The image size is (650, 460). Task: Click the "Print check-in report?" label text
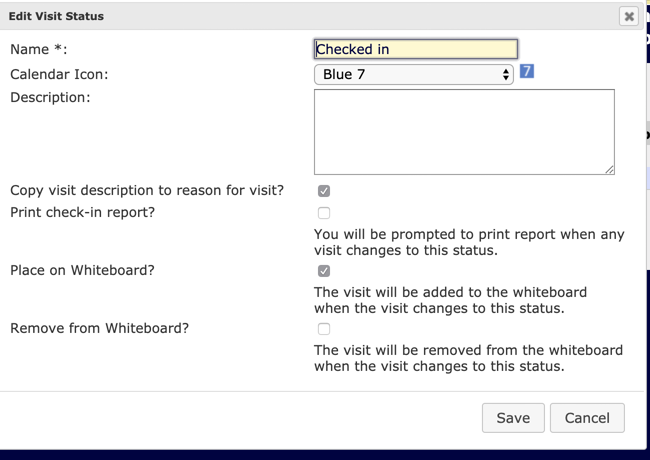point(82,212)
